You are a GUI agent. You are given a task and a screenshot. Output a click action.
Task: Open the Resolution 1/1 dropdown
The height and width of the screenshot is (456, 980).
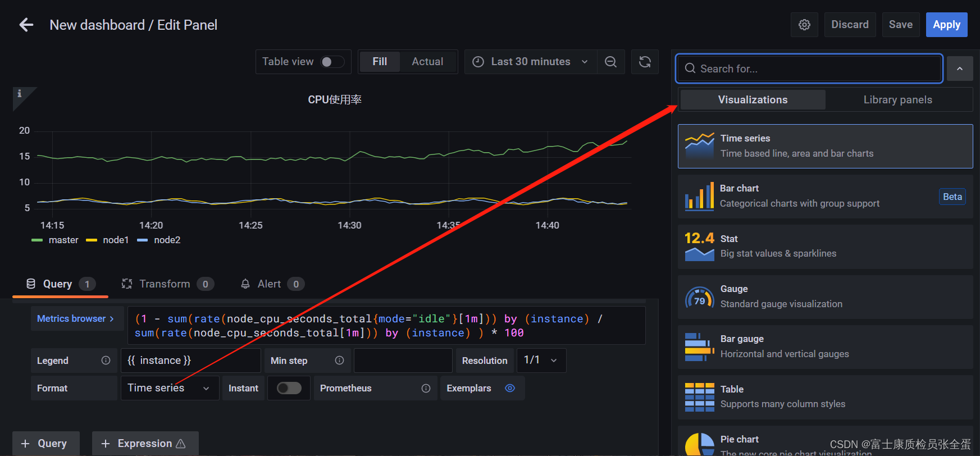541,361
